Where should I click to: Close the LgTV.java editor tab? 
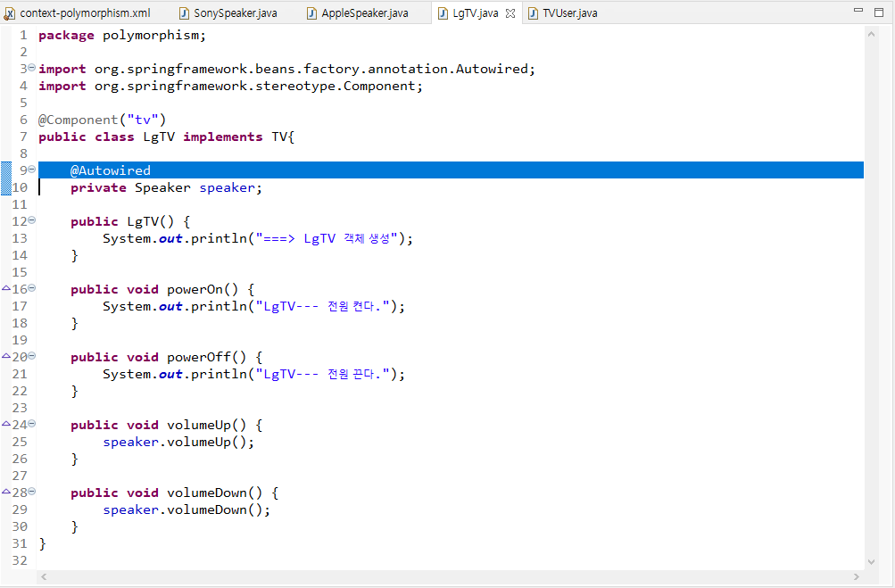(x=510, y=13)
